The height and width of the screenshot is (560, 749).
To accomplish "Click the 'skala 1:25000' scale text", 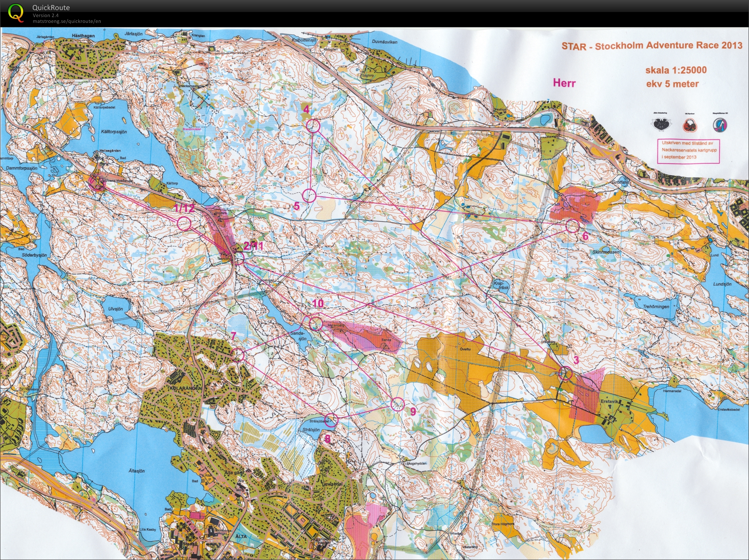I will (676, 70).
